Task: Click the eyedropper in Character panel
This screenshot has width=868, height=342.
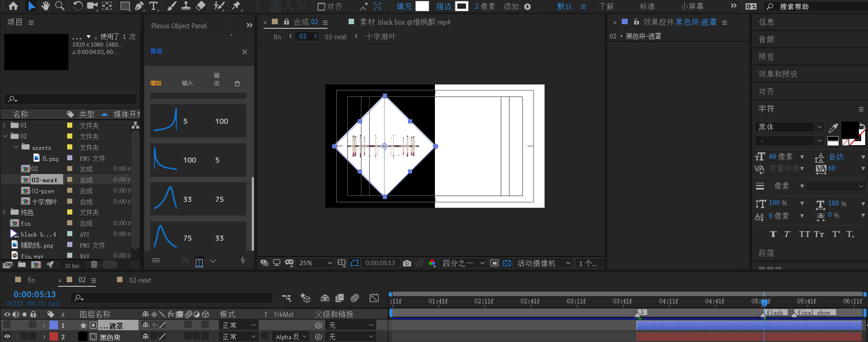Action: pyautogui.click(x=833, y=128)
